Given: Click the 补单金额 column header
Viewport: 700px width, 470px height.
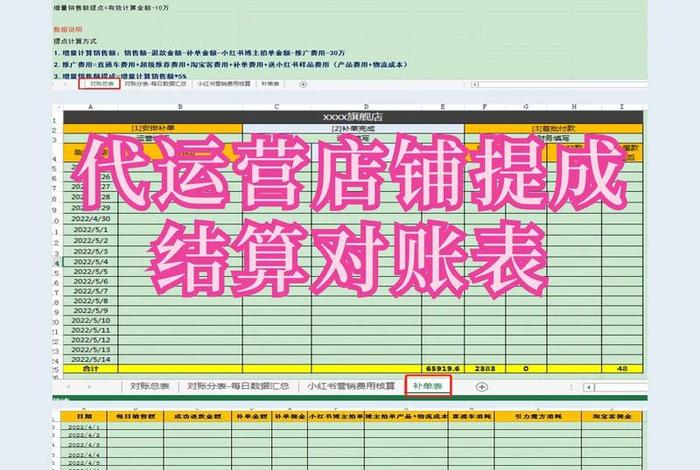Looking at the screenshot, I should 251,416.
